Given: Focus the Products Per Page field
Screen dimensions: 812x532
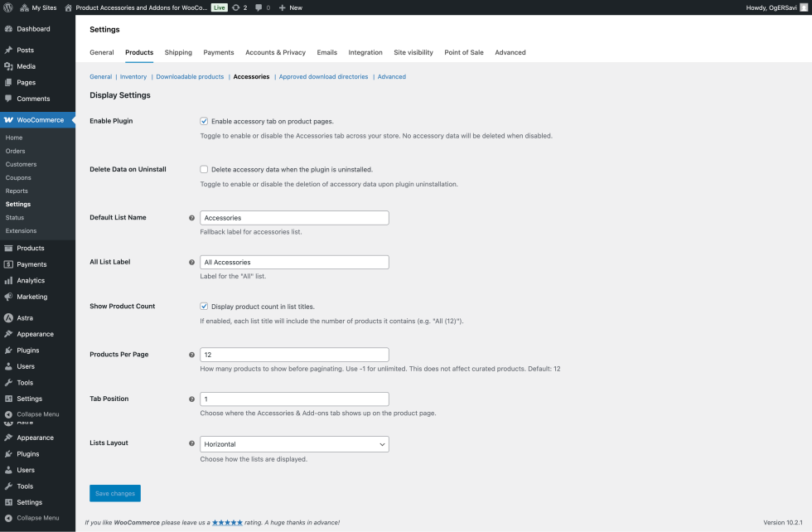Looking at the screenshot, I should coord(294,355).
